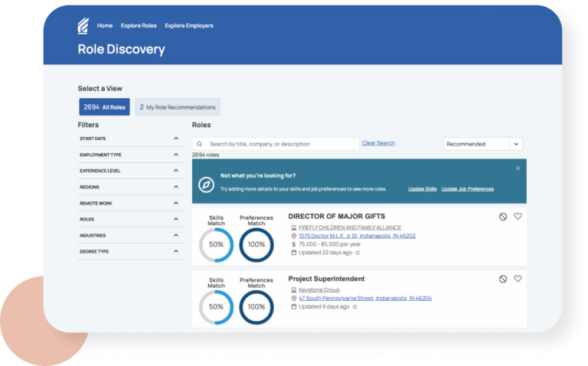The image size is (588, 366).
Task: Select the All Roles view
Action: [104, 107]
